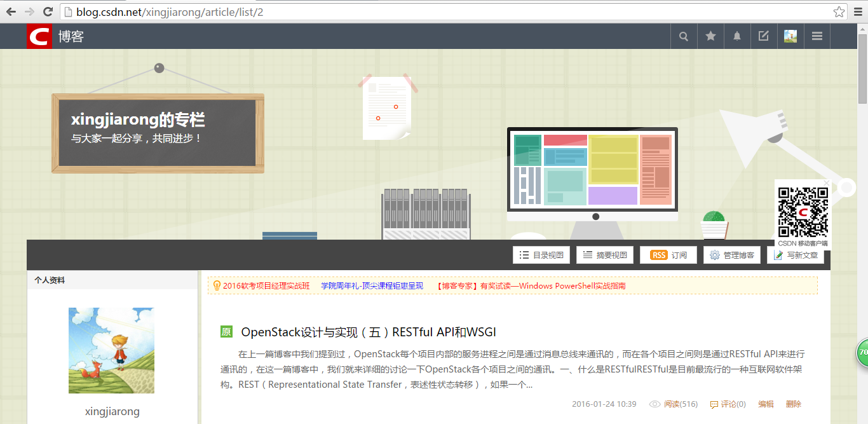Image resolution: width=868 pixels, height=424 pixels.
Task: Click the scrollbar up arrow
Action: click(862, 29)
